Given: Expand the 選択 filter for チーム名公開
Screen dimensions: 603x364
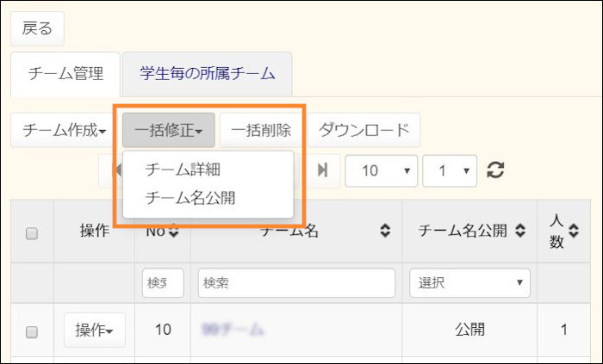Looking at the screenshot, I should (469, 281).
